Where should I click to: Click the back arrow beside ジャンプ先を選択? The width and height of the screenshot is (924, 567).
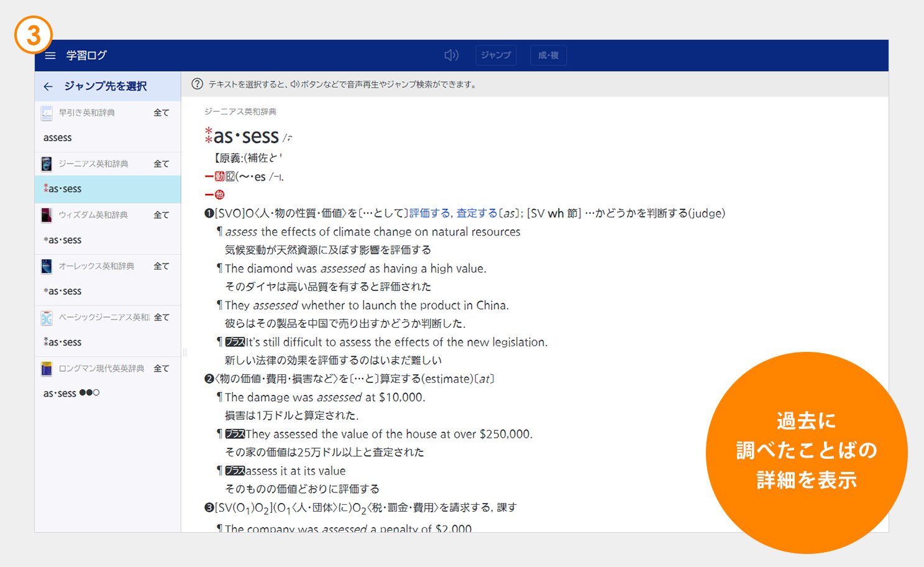coord(48,86)
